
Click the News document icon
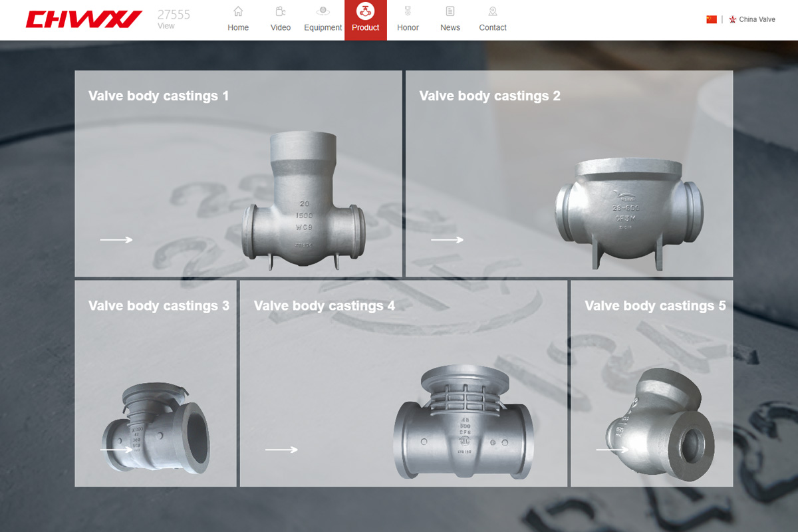pyautogui.click(x=450, y=11)
